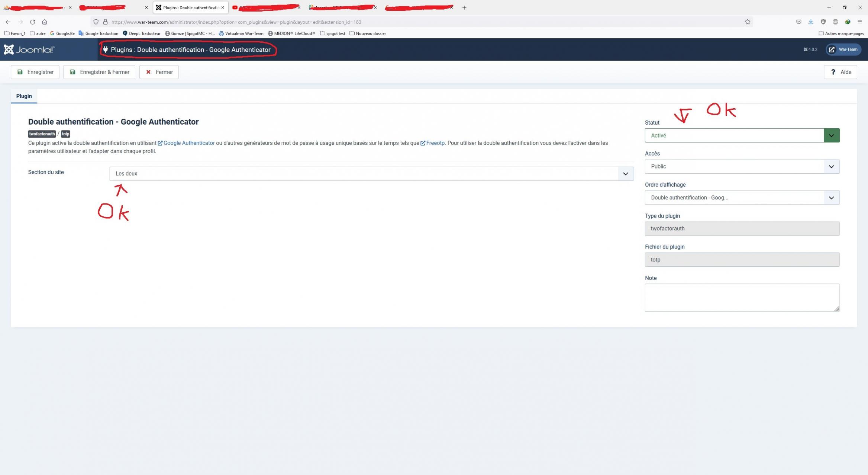Switch to the Plugins Double authentification tab

190,7
